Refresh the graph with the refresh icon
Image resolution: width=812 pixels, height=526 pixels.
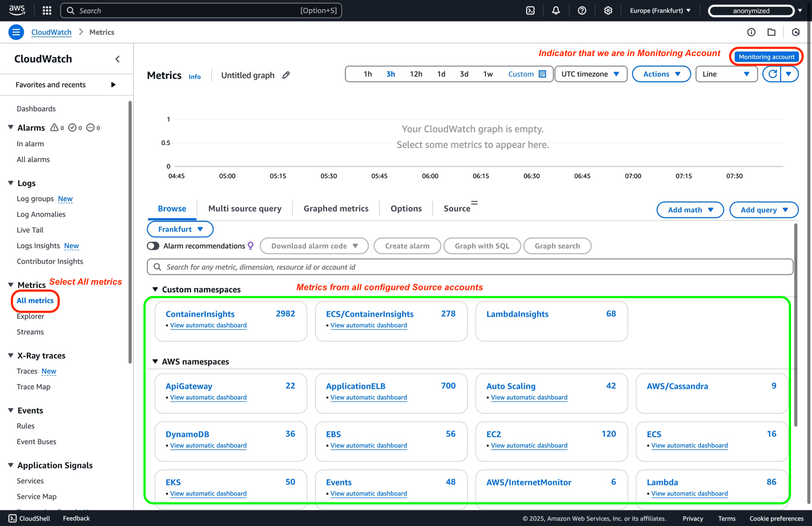[772, 74]
